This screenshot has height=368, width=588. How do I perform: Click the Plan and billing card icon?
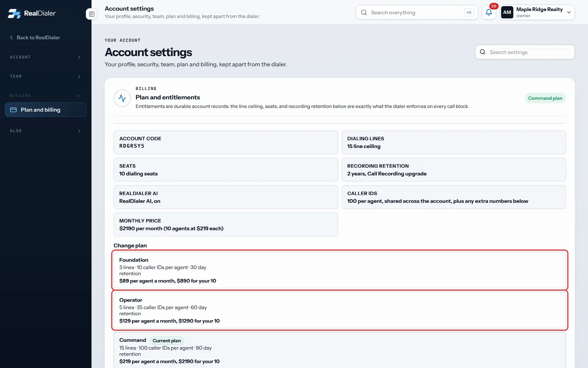click(13, 110)
